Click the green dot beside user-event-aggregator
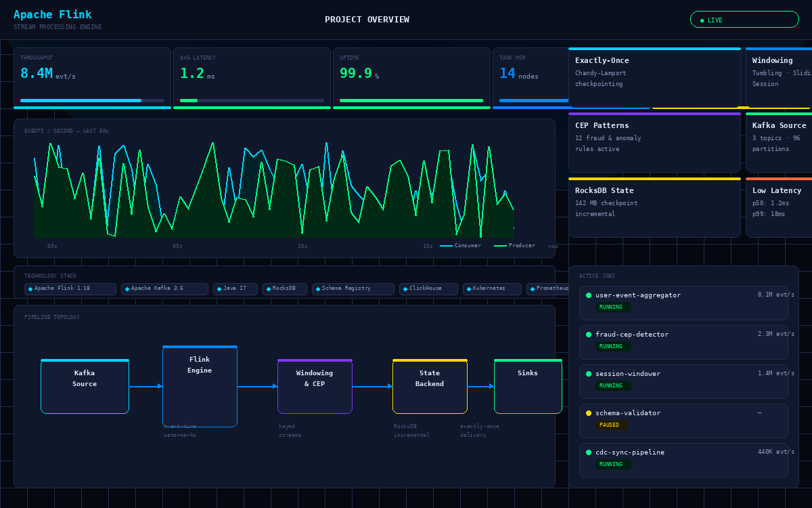The width and height of the screenshot is (812, 508). tap(588, 295)
